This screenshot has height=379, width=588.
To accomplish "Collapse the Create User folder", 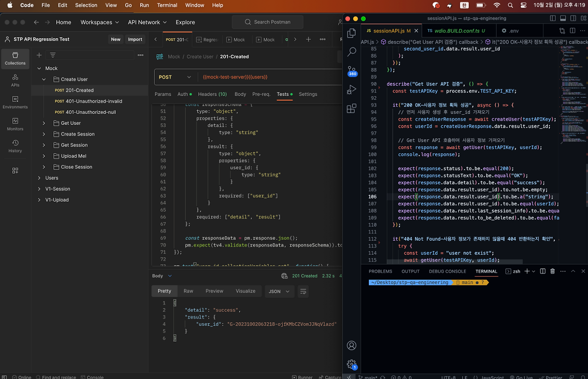I will (44, 79).
